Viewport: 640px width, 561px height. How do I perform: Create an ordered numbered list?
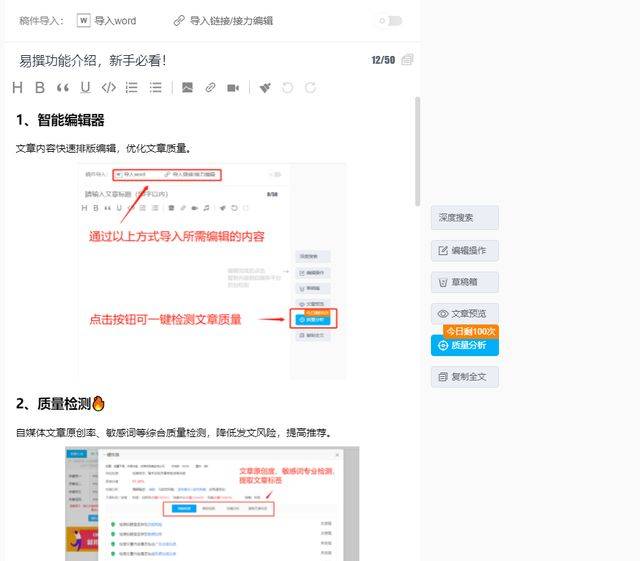132,88
